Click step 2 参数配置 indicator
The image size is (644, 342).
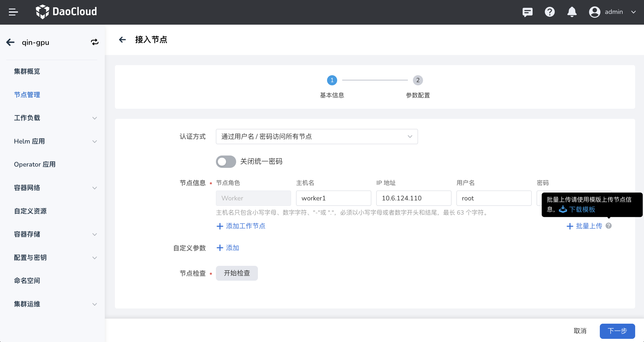(x=418, y=80)
